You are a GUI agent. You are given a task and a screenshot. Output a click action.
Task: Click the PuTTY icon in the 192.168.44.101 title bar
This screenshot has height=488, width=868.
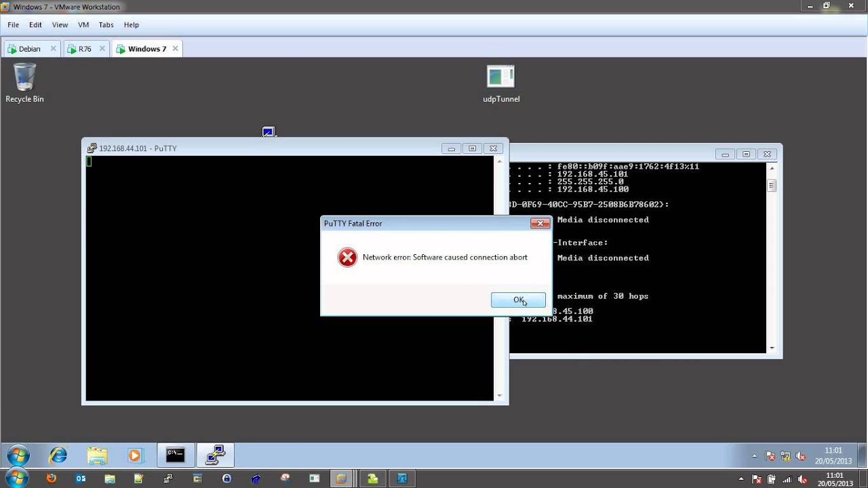93,148
